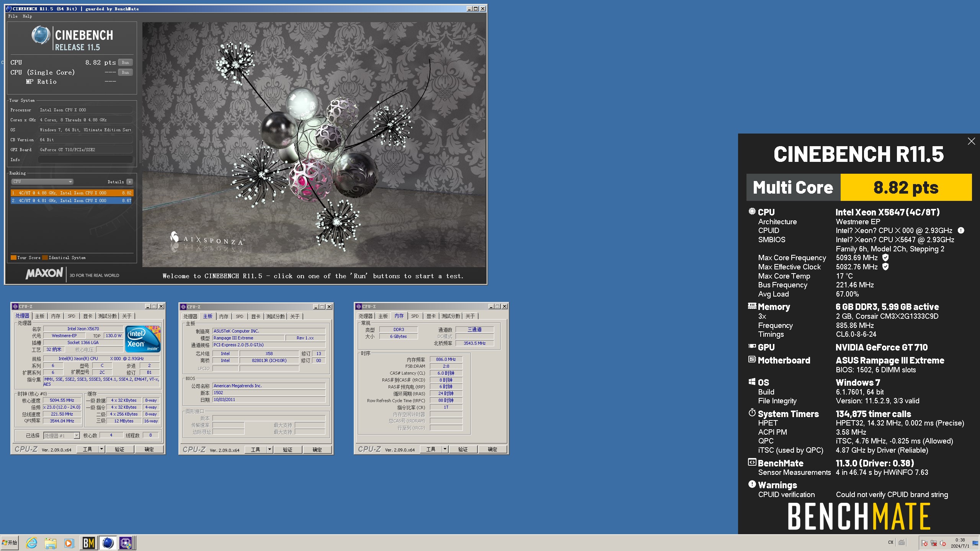Click the BenchMate Warnings icon
980x551 pixels.
[x=752, y=484]
